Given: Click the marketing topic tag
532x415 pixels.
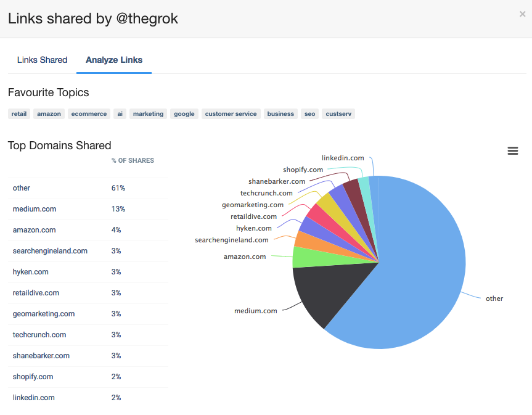Looking at the screenshot, I should click(149, 113).
